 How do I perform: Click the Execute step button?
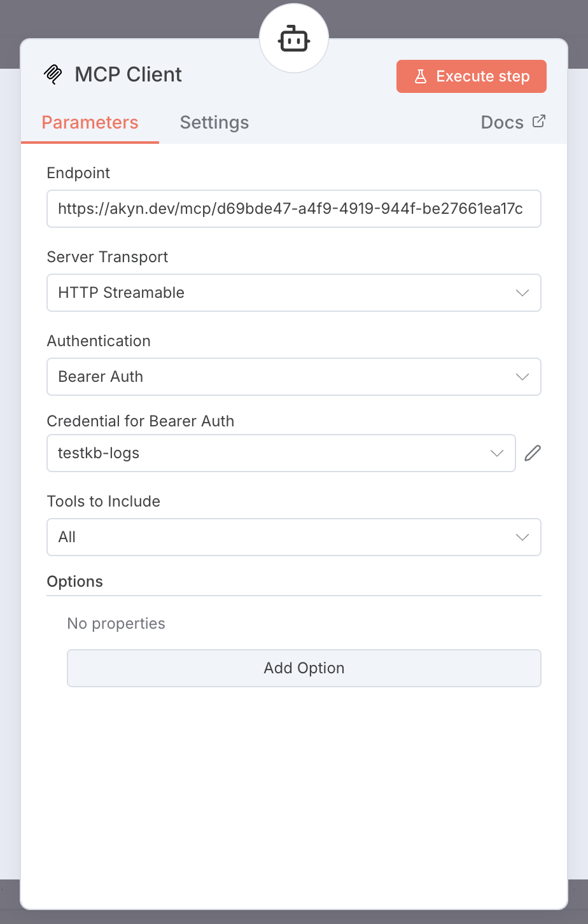click(x=471, y=76)
